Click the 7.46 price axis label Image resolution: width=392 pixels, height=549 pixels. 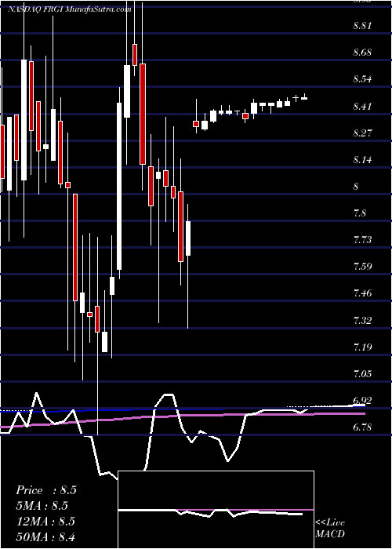point(362,293)
